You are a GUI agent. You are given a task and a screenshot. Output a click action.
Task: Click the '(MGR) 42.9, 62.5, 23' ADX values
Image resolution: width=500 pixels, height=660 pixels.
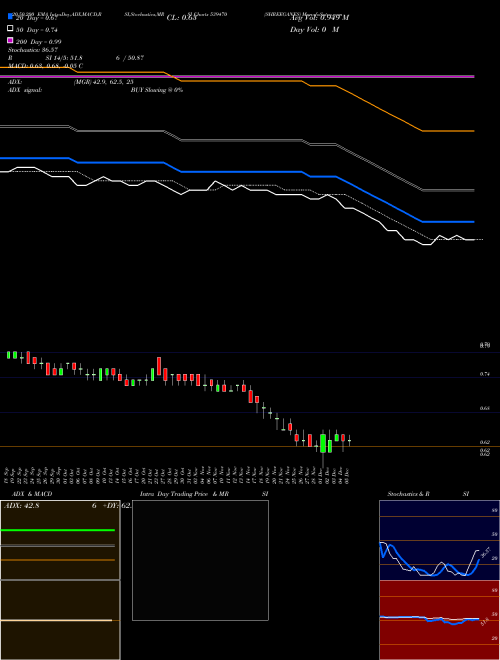click(x=104, y=82)
